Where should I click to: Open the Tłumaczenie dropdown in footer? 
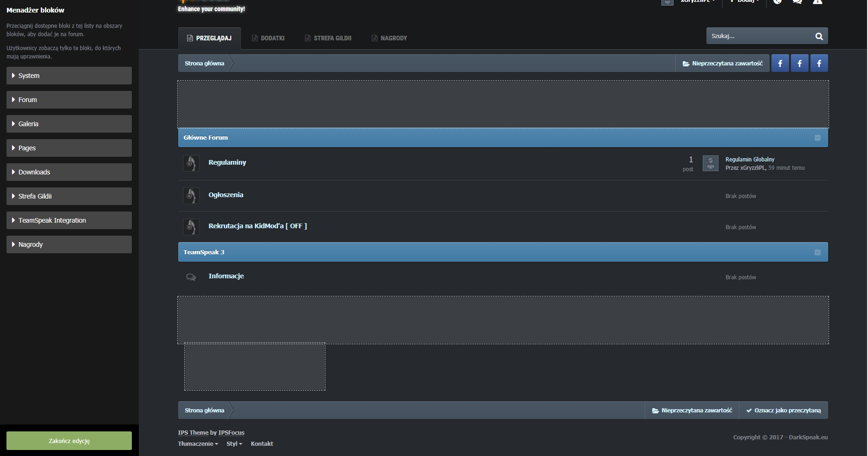coord(198,444)
